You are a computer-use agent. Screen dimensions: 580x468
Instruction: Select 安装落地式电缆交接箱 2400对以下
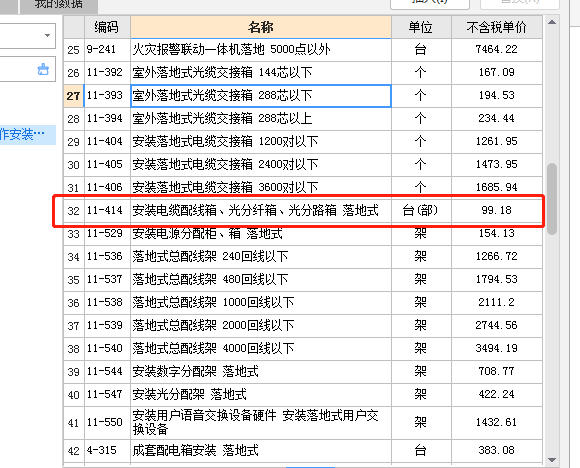click(261, 165)
